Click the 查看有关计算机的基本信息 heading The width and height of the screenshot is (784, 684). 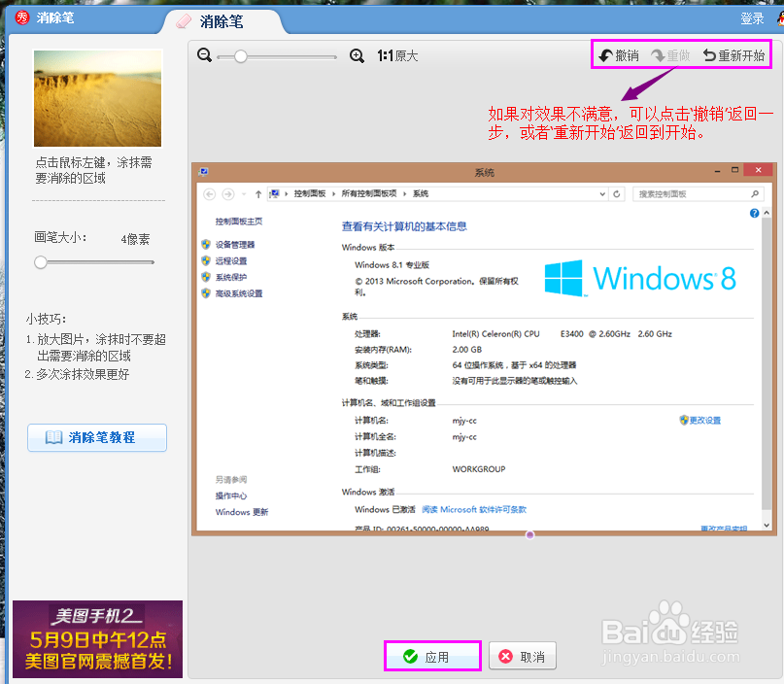tap(404, 226)
